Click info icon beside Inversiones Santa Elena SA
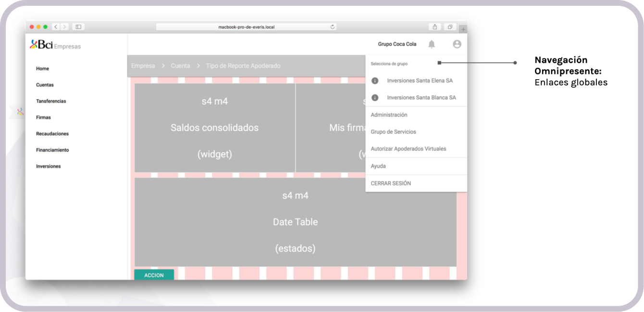This screenshot has height=312, width=644. 375,81
